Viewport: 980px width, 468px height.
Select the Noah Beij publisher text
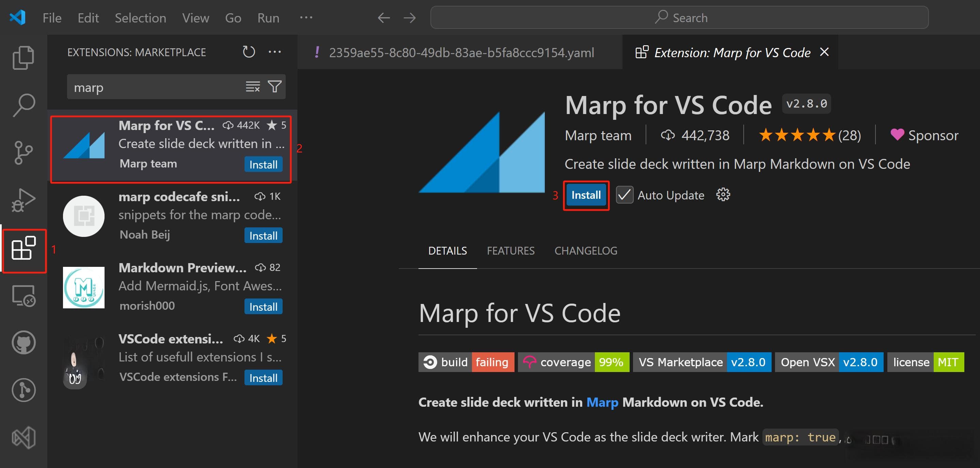(145, 235)
